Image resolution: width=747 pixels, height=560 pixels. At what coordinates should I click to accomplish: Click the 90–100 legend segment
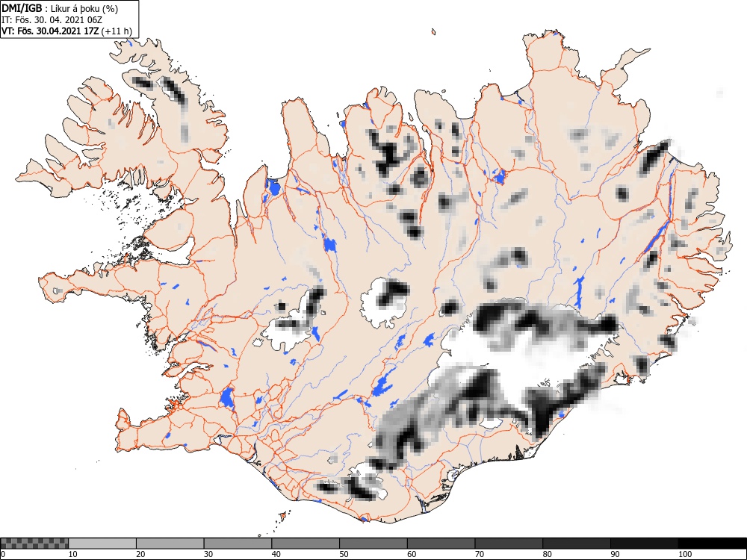[x=644, y=544]
